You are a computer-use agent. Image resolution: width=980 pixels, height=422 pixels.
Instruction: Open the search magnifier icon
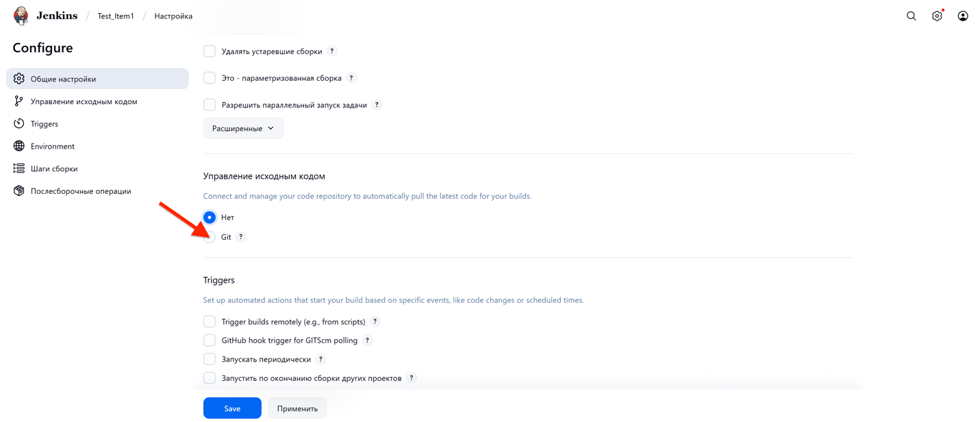(911, 16)
